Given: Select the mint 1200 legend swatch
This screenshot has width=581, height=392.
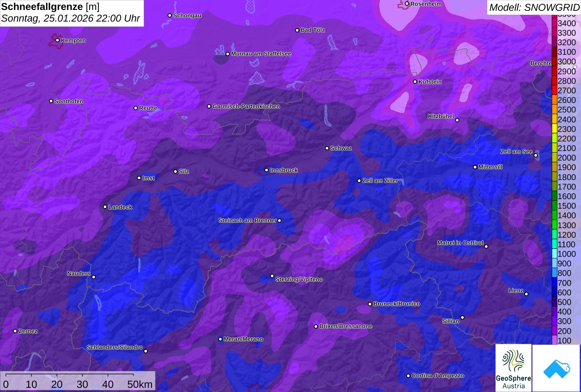Looking at the screenshot, I should click(x=554, y=235).
